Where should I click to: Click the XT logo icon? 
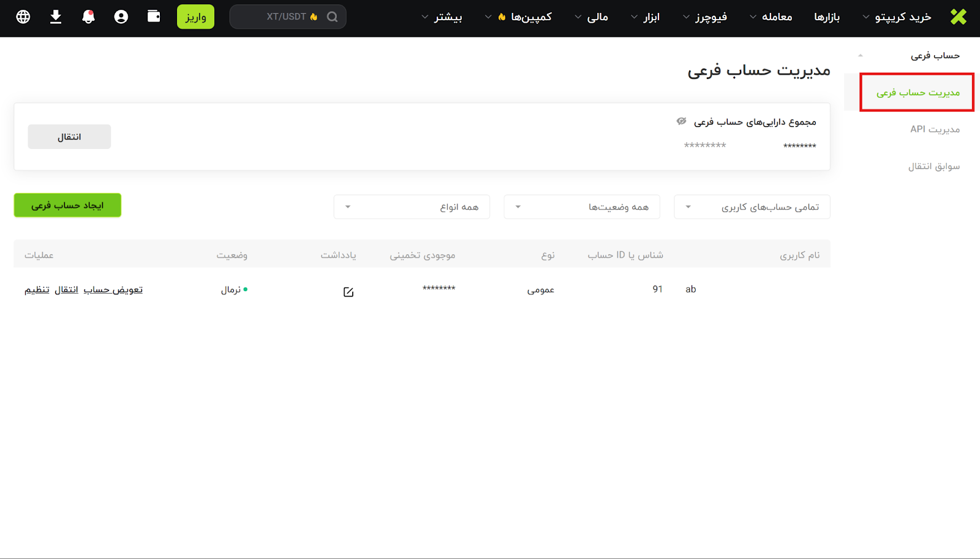[x=958, y=17]
